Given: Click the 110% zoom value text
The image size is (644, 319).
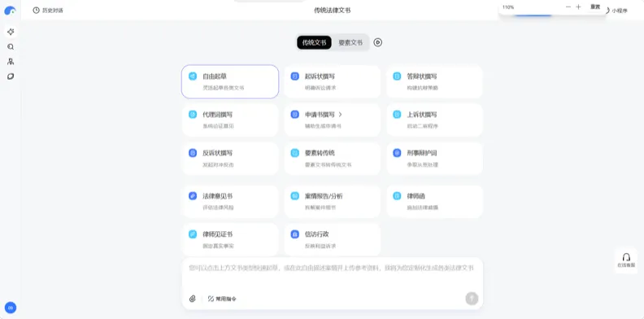Looking at the screenshot, I should 508,7.
